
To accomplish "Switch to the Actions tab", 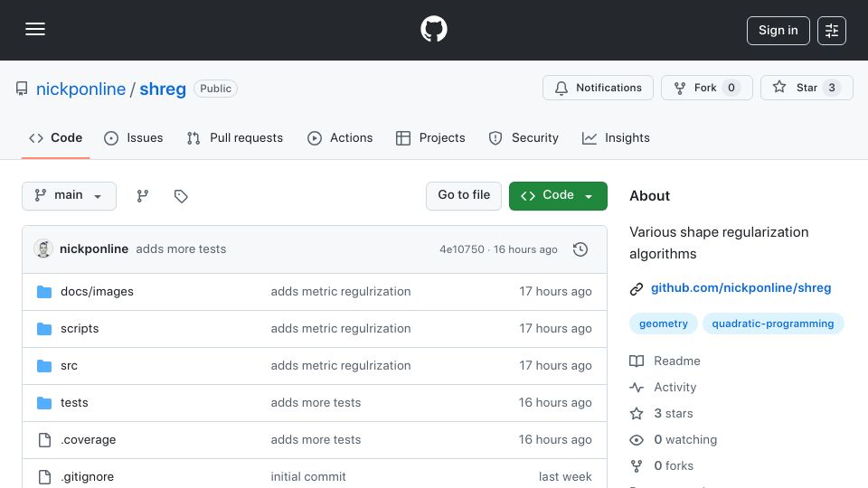I will click(340, 137).
